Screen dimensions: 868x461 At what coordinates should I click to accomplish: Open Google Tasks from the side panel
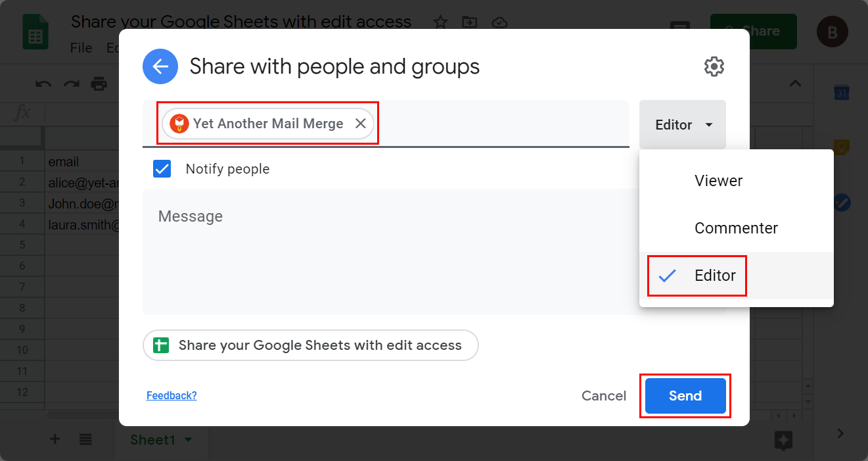(842, 202)
